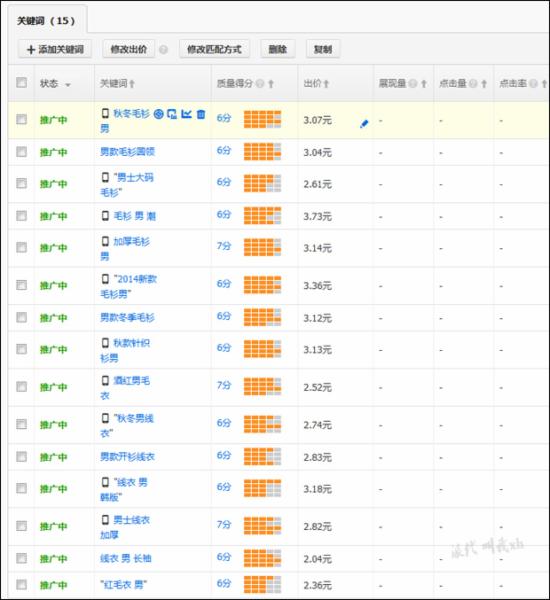Open the keyword link 男款冬季毛衫
This screenshot has width=550, height=600.
[127, 317]
